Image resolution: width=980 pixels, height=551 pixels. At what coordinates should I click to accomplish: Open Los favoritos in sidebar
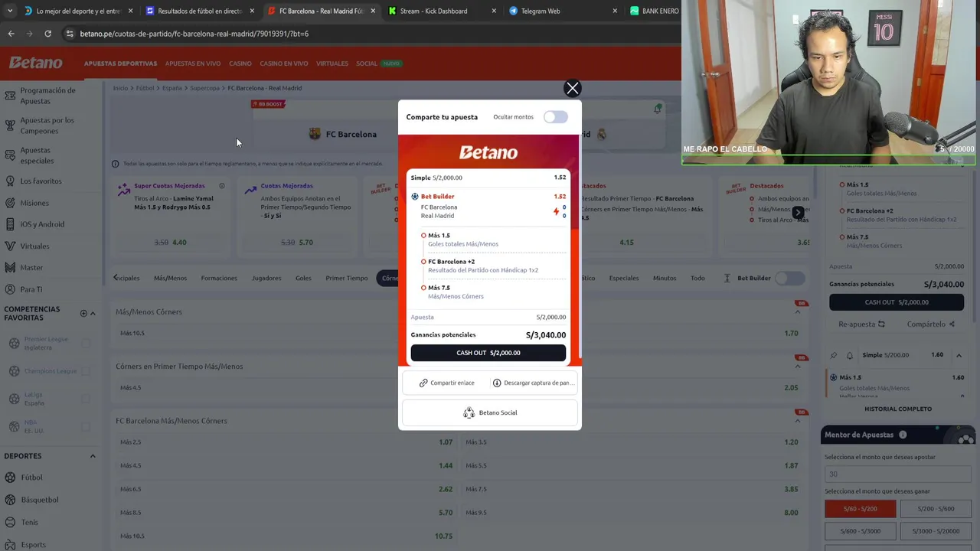tap(41, 181)
